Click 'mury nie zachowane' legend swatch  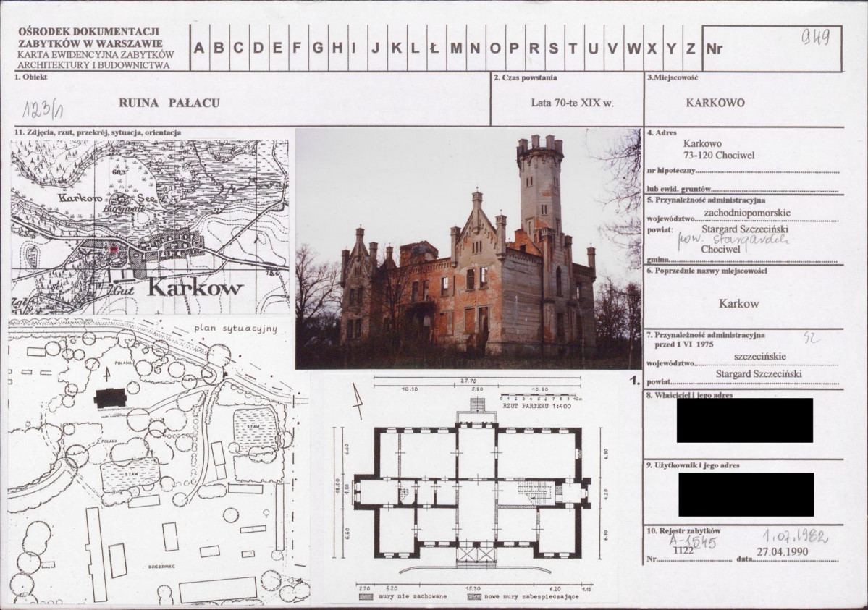(x=366, y=597)
